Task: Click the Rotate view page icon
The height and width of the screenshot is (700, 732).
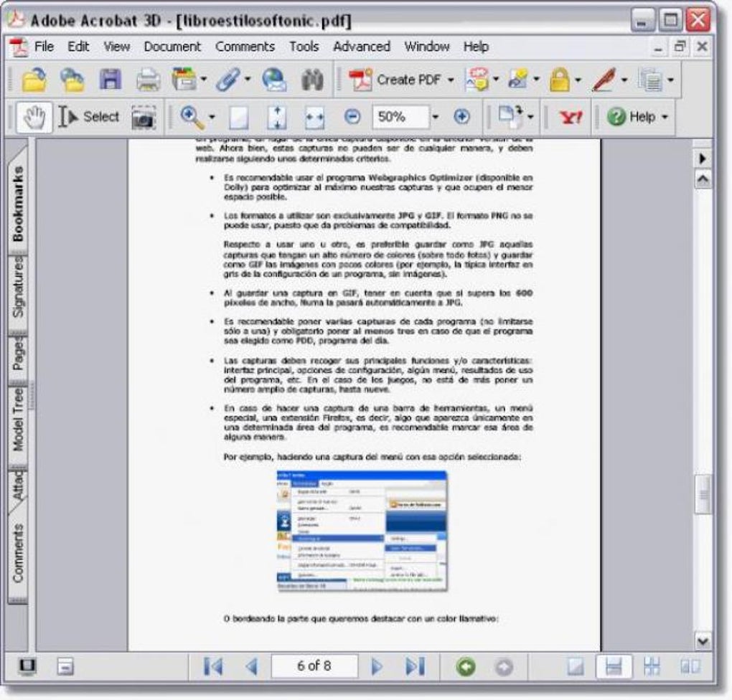Action: click(511, 117)
